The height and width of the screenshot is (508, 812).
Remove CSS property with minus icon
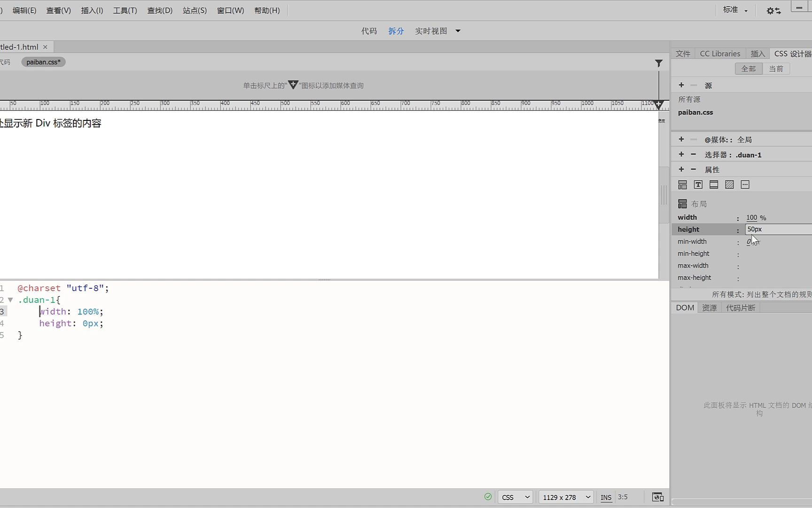click(693, 169)
